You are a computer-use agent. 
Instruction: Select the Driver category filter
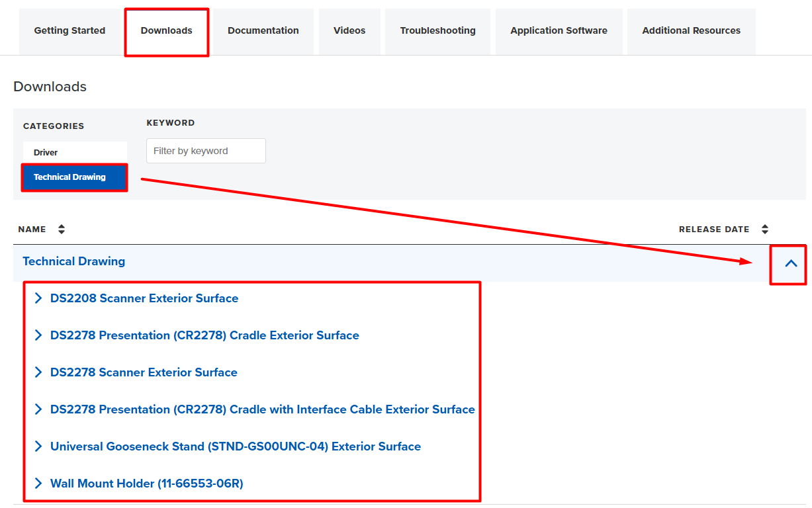(x=75, y=151)
